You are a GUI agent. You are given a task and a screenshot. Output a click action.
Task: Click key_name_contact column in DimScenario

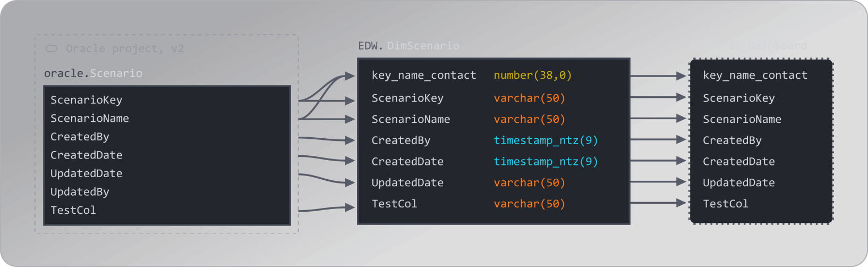pos(423,76)
